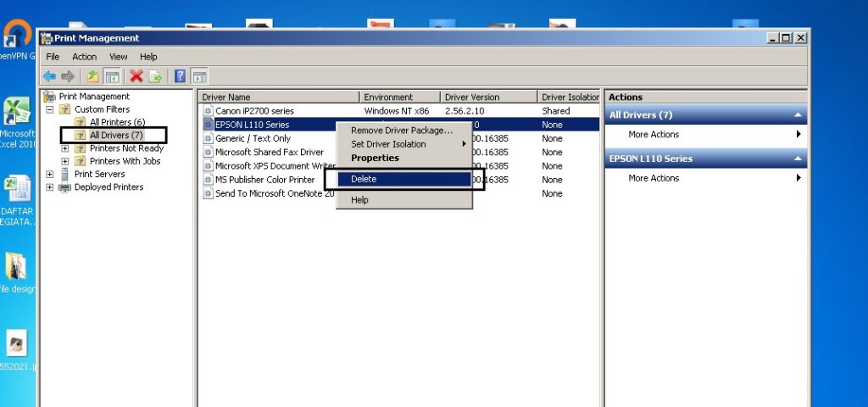The image size is (868, 407).
Task: Sort by the Driver Version column header
Action: 489,97
